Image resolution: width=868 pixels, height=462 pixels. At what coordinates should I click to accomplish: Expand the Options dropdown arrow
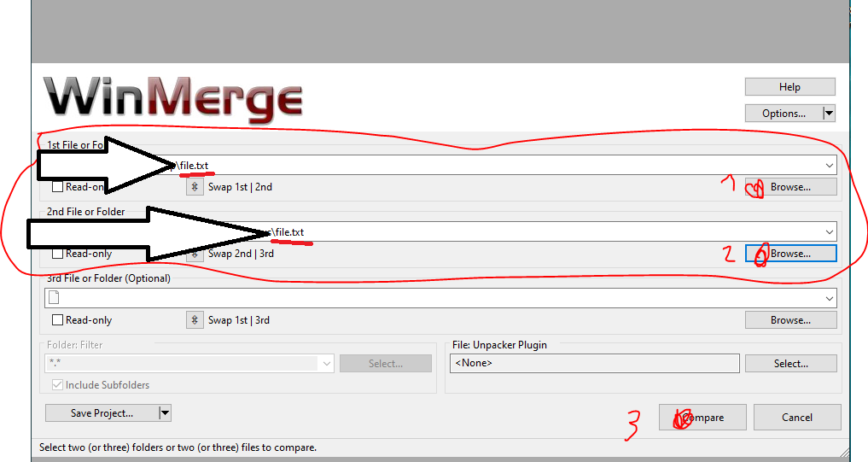click(829, 113)
